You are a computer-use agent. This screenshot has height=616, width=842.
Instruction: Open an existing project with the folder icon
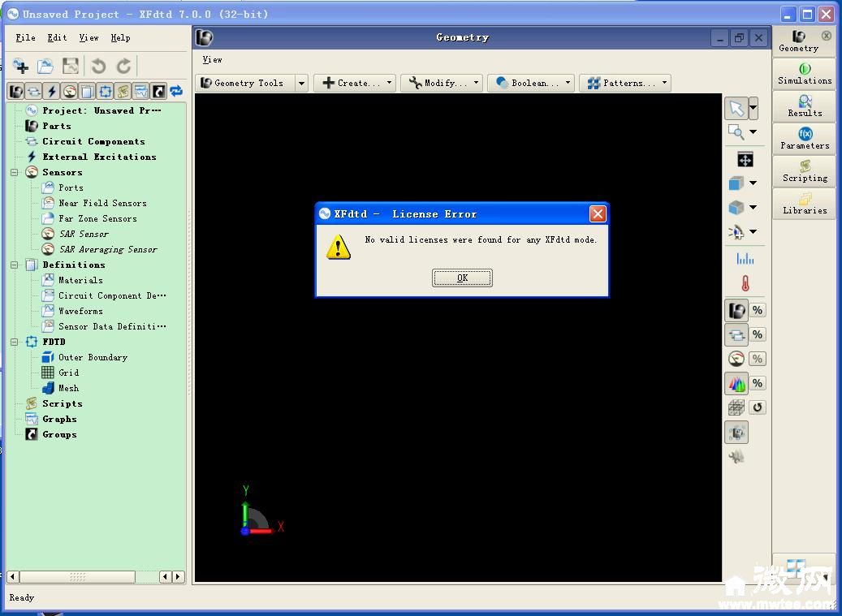[45, 67]
